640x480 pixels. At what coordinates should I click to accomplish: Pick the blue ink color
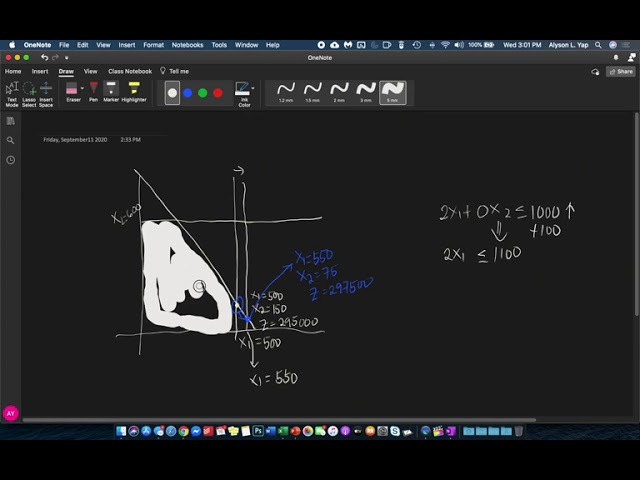coord(187,93)
